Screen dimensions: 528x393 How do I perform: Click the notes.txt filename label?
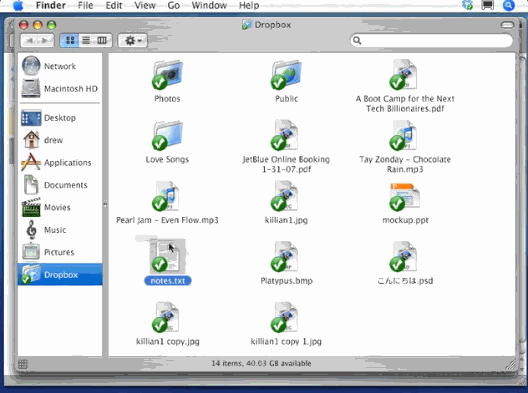point(168,281)
